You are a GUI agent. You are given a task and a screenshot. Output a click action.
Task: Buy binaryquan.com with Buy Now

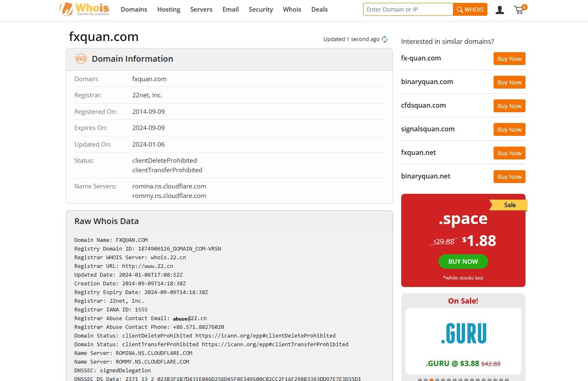[509, 82]
